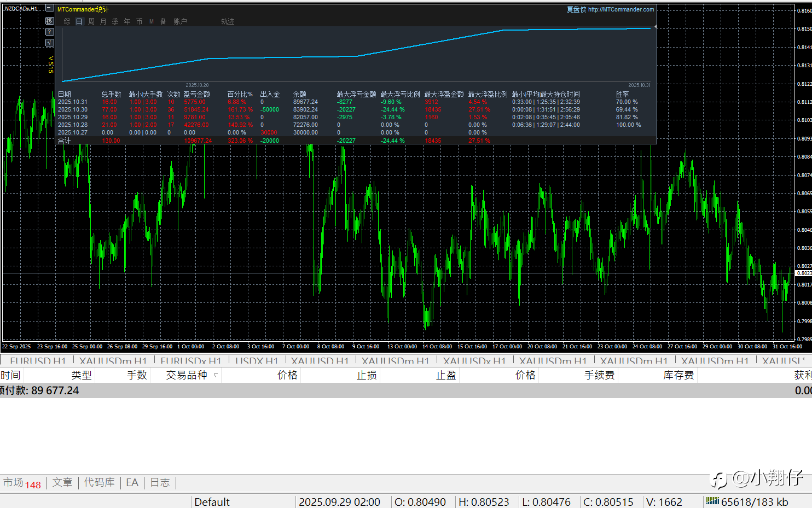Open the 账户 account view

point(180,21)
